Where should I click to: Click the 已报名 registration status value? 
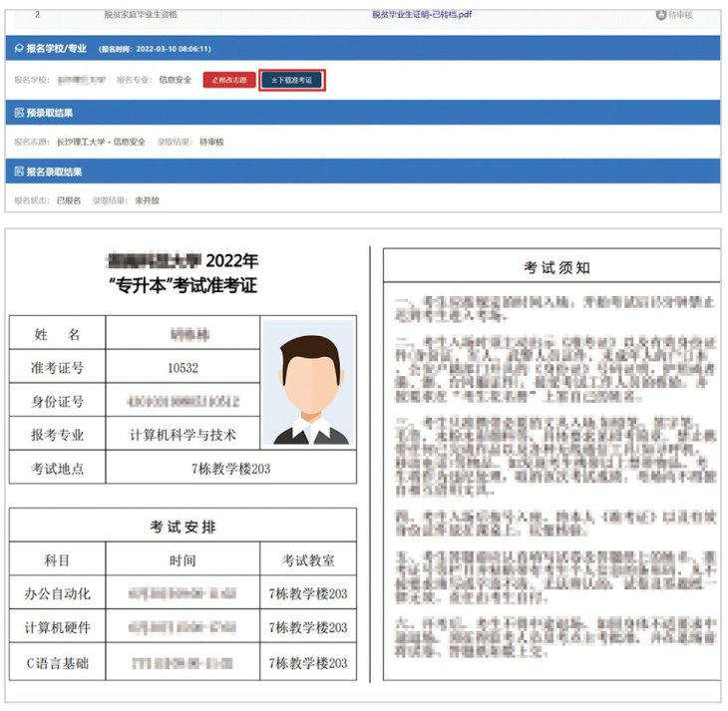[69, 200]
